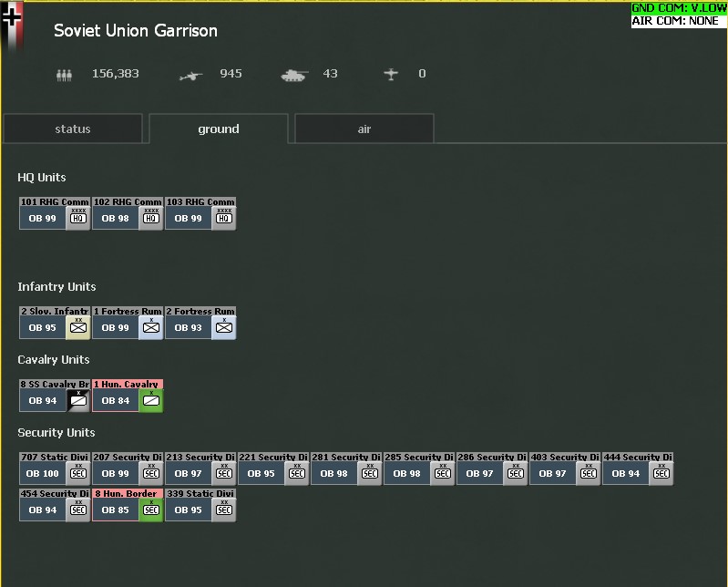Open the 8 Hun. Border OB 85 button
The width and height of the screenshot is (728, 587).
click(x=115, y=510)
